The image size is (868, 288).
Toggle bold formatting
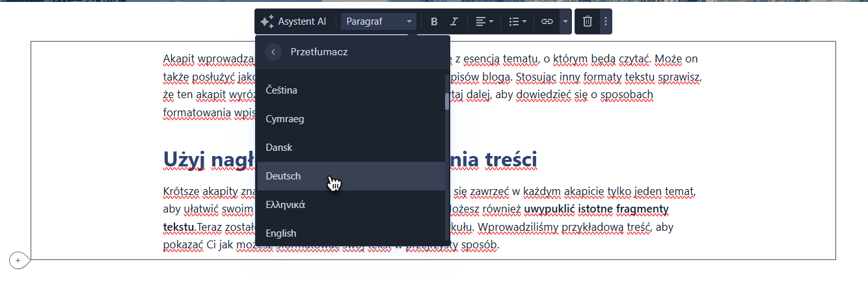[x=434, y=21]
